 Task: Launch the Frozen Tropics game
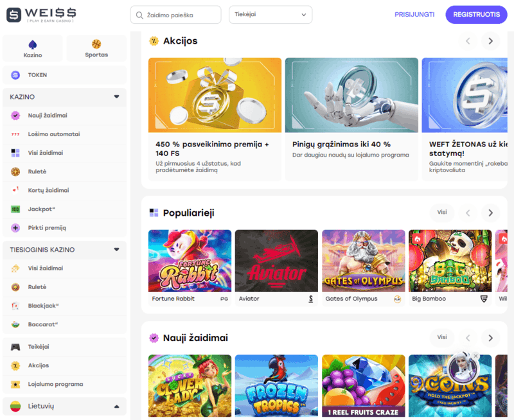point(276,386)
